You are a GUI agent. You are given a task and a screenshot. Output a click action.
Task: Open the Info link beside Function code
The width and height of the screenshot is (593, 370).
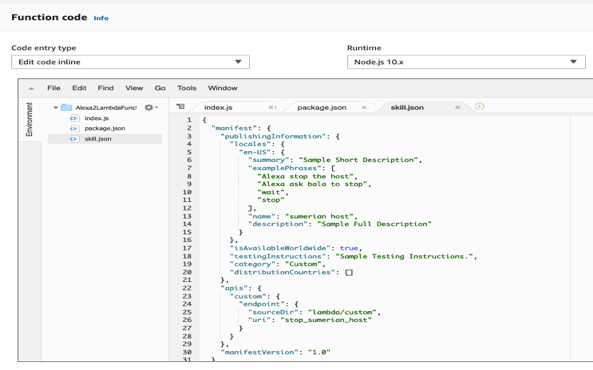point(101,18)
